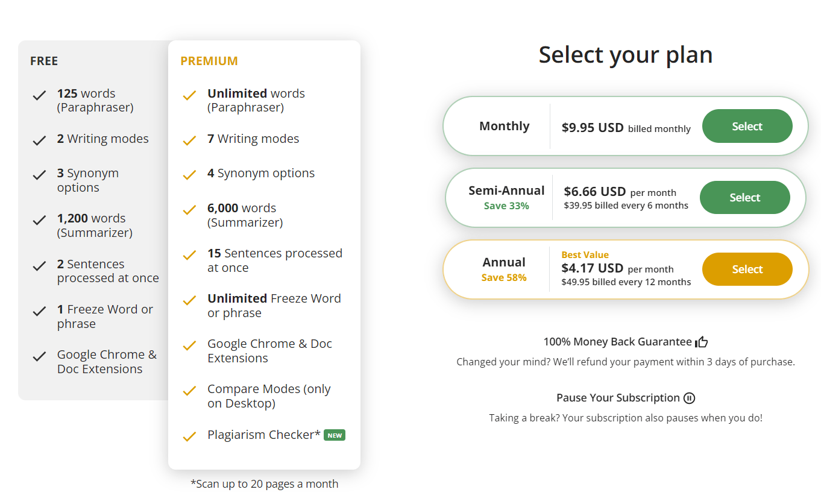This screenshot has height=504, width=821.
Task: Select the Annual Best Value plan
Action: pos(747,269)
